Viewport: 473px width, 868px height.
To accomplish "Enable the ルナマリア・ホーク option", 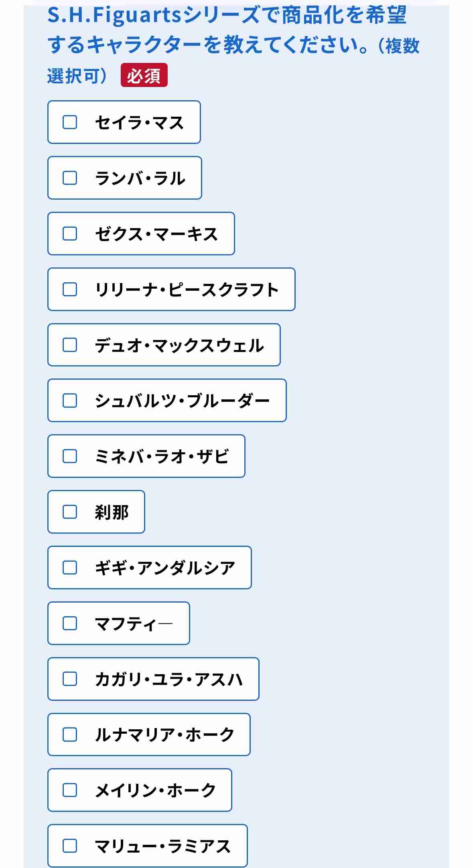I will point(70,735).
